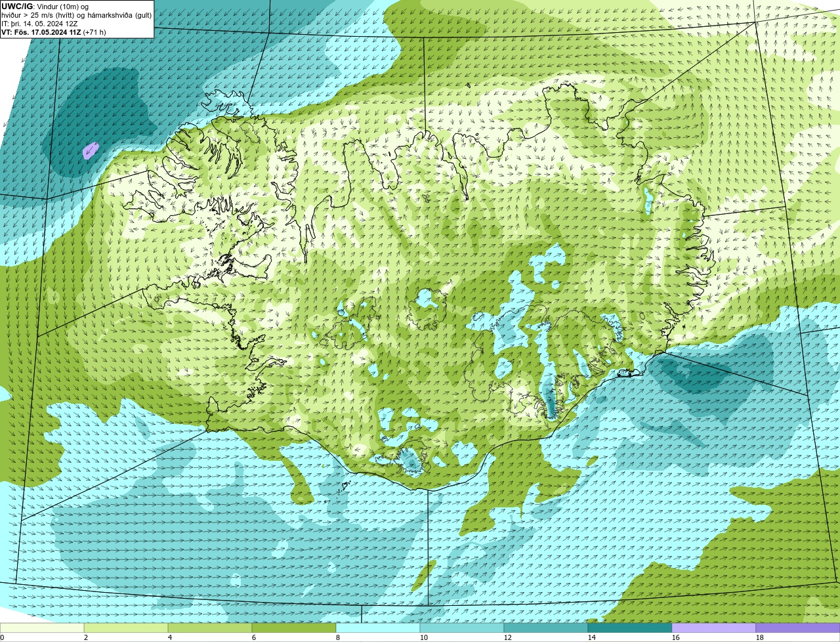Click the medium teal 12–14 m/s legend swatch

click(546, 628)
